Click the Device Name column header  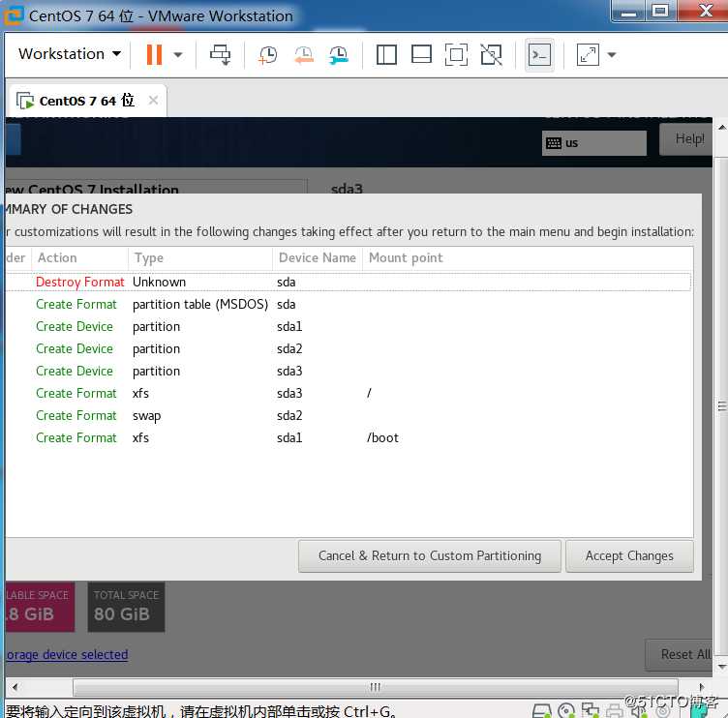318,257
